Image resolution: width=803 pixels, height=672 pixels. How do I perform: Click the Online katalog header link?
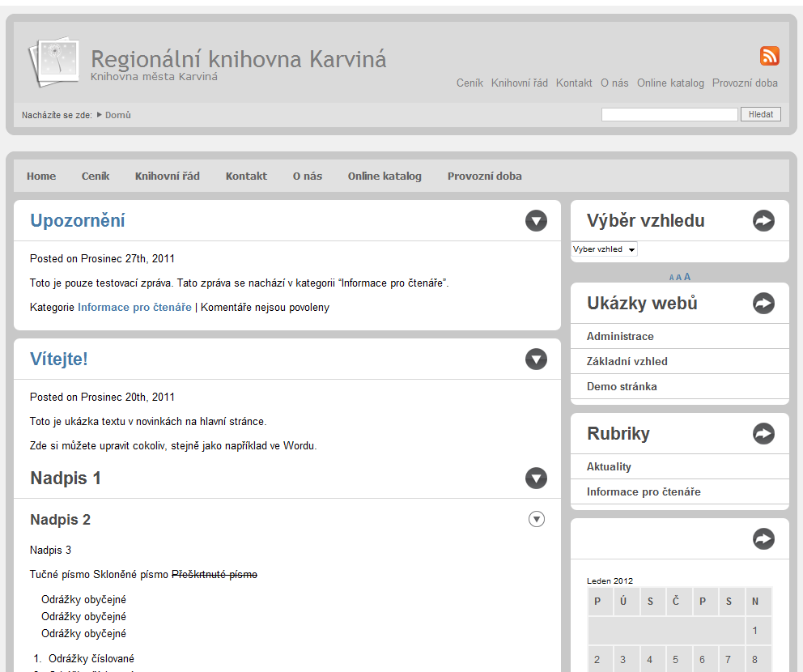coord(670,83)
